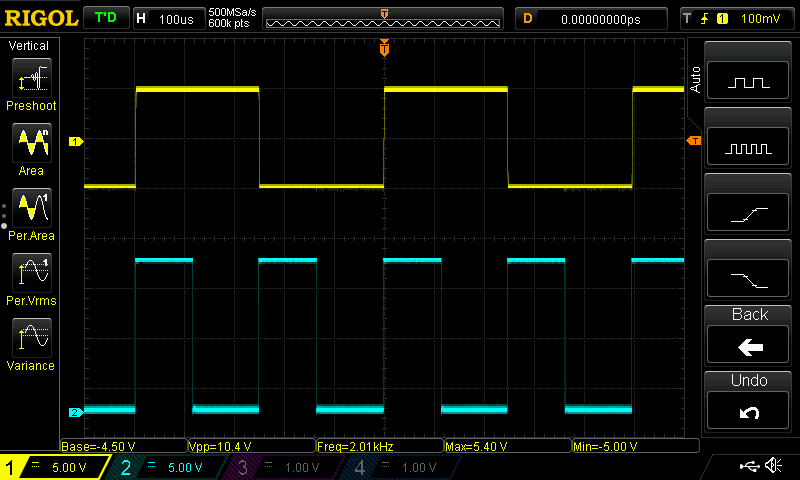Open trigger settings showing 100mV
Viewport: 800px width, 480px height.
(738, 19)
